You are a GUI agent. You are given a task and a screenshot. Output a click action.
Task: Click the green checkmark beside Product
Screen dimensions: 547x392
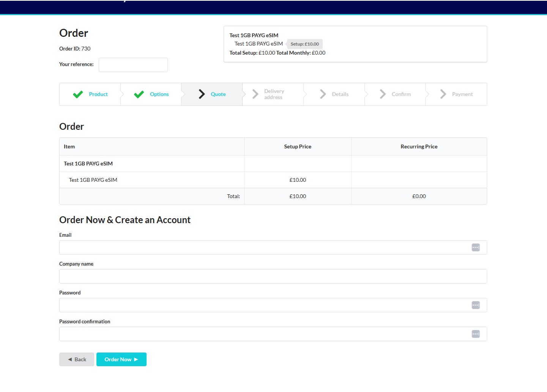78,94
